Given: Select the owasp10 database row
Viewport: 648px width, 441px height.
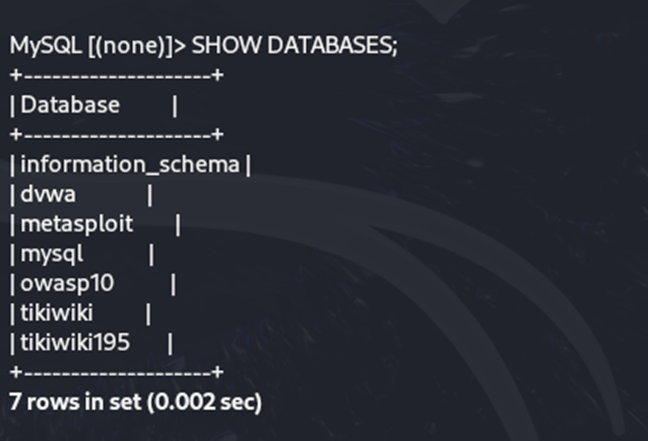Looking at the screenshot, I should [x=66, y=284].
